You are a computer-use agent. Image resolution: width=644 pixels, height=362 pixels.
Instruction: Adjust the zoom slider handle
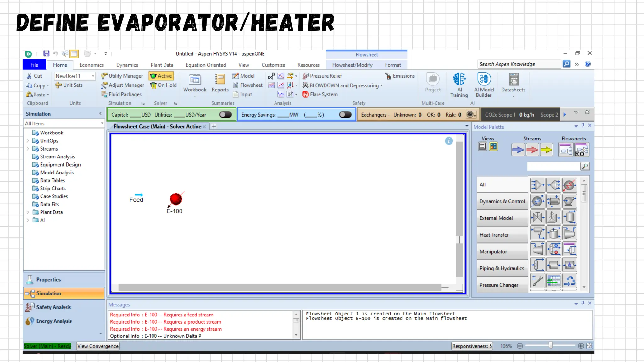(x=551, y=346)
